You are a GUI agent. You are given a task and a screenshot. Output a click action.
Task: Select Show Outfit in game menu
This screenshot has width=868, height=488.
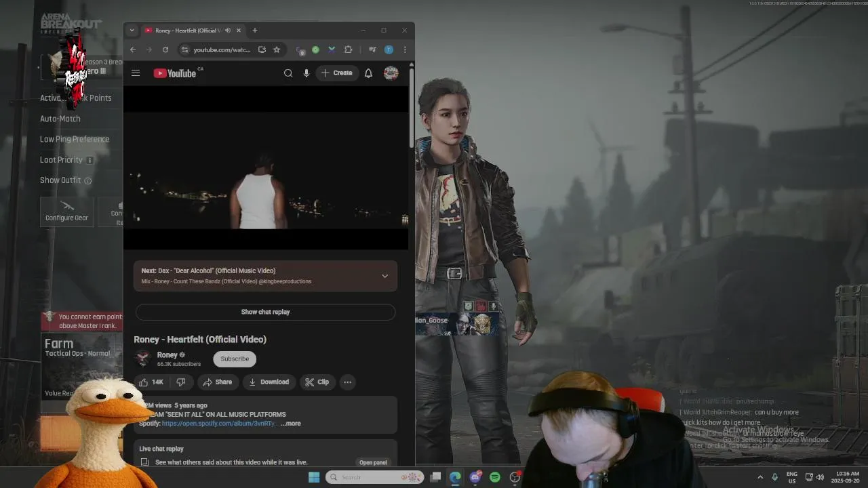60,180
